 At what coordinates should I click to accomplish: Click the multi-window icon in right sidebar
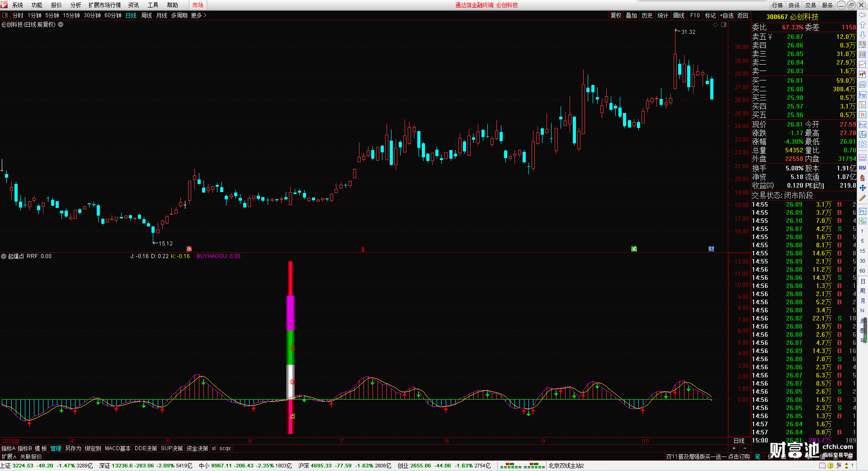click(x=863, y=85)
